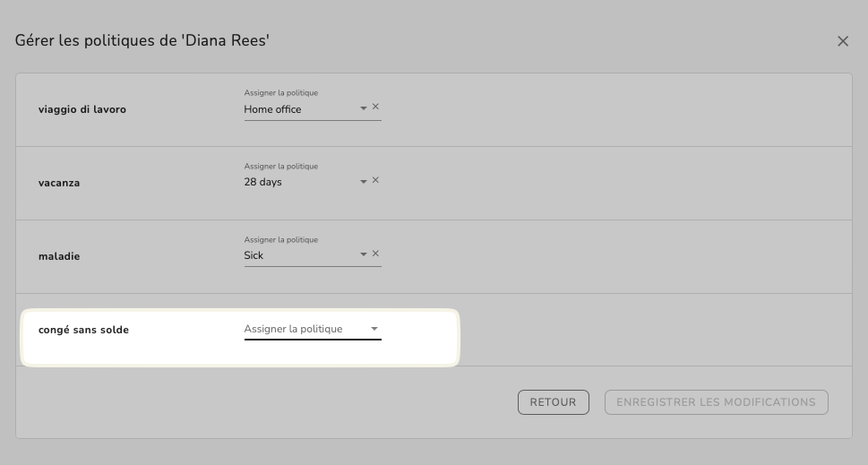Clear the 28 days policy selection

(375, 180)
